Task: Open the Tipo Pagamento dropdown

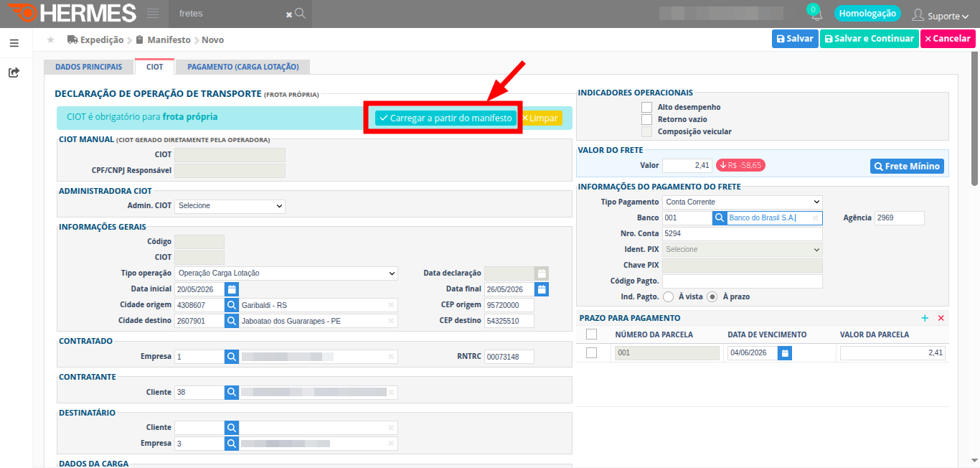Action: (742, 202)
